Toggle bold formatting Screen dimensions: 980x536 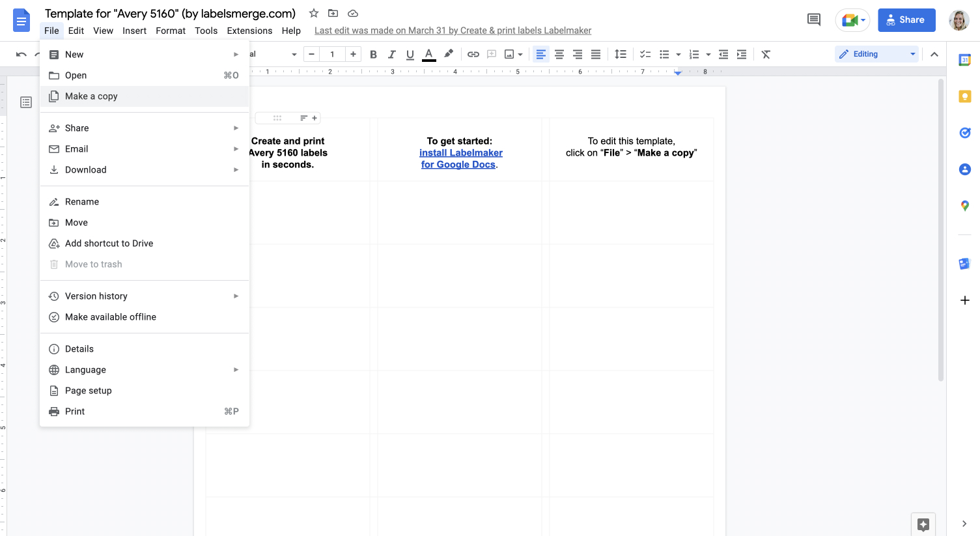pyautogui.click(x=373, y=55)
